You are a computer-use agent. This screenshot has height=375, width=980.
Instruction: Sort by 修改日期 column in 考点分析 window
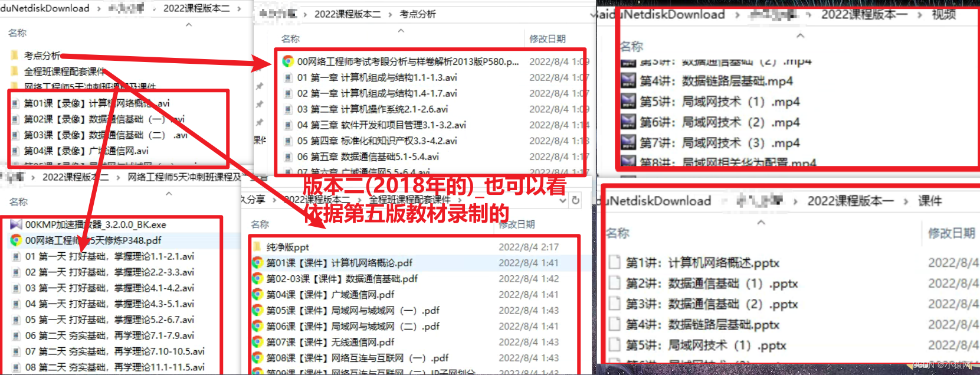[548, 39]
